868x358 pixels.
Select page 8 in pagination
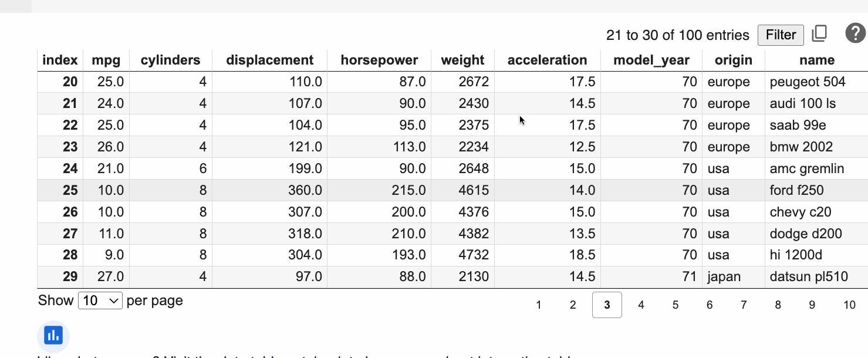pyautogui.click(x=778, y=305)
